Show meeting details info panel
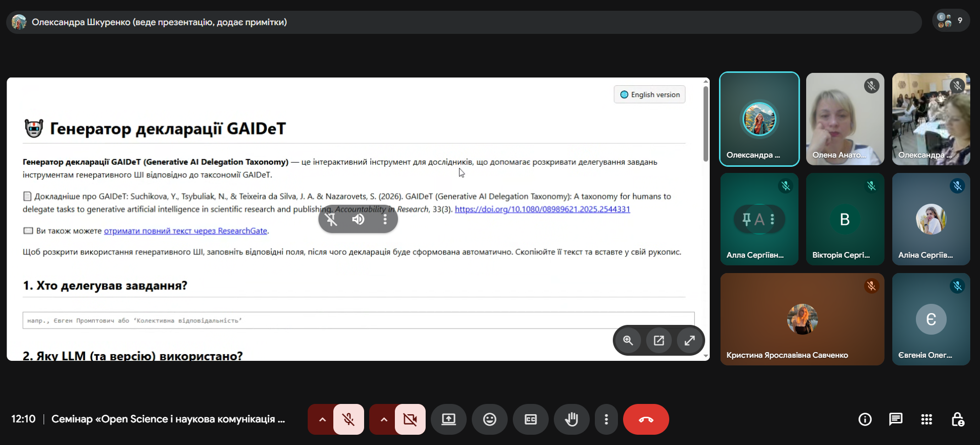The height and width of the screenshot is (445, 980). click(x=865, y=419)
